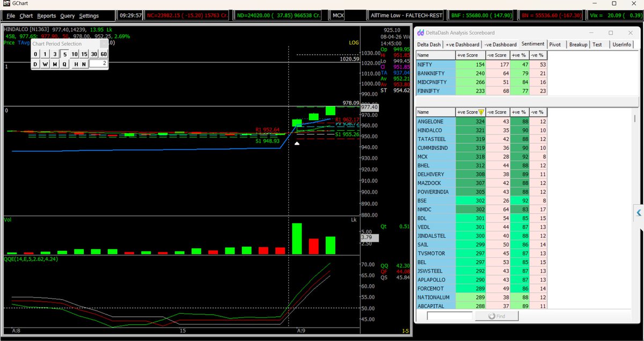Choose the D daily period button
The height and width of the screenshot is (341, 644).
(x=35, y=64)
